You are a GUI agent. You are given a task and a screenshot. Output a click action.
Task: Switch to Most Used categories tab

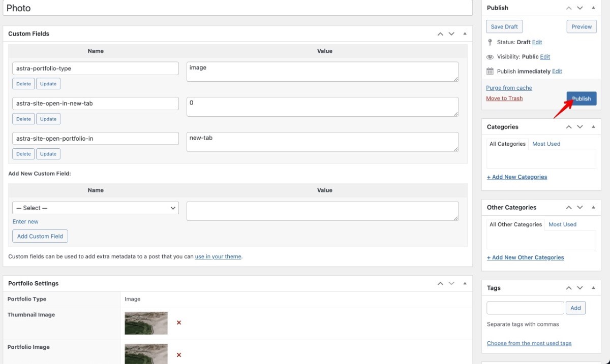pyautogui.click(x=546, y=144)
